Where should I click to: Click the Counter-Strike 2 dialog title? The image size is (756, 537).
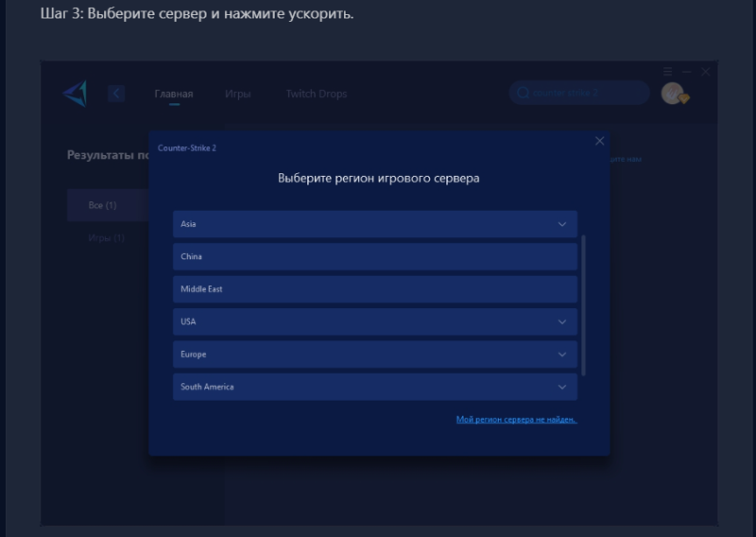[x=187, y=148]
